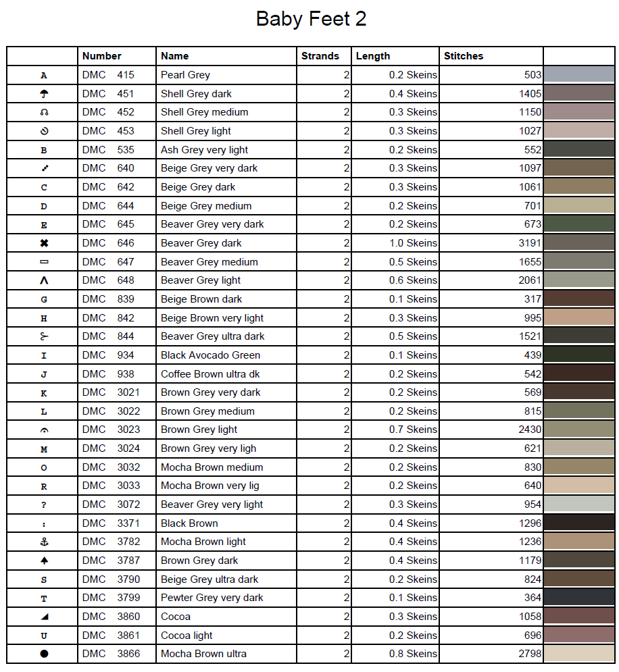Select the Name column header
Screen dimensions: 619x672
[x=174, y=56]
